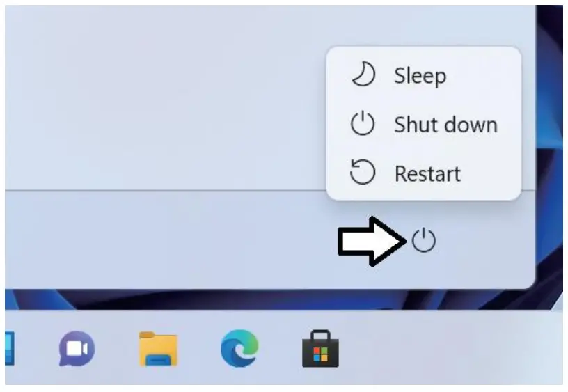Toggle the Start menu power button
Viewport: 568px width, 392px height.
click(x=423, y=240)
